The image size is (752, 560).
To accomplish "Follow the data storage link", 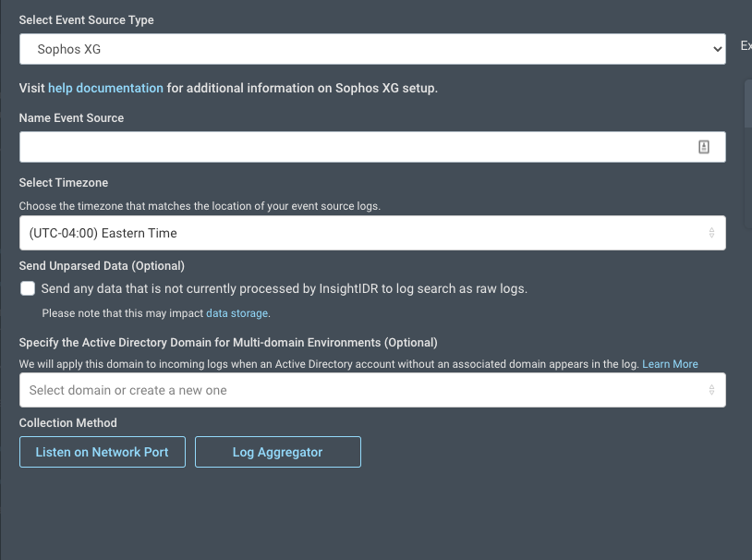I will tap(237, 314).
